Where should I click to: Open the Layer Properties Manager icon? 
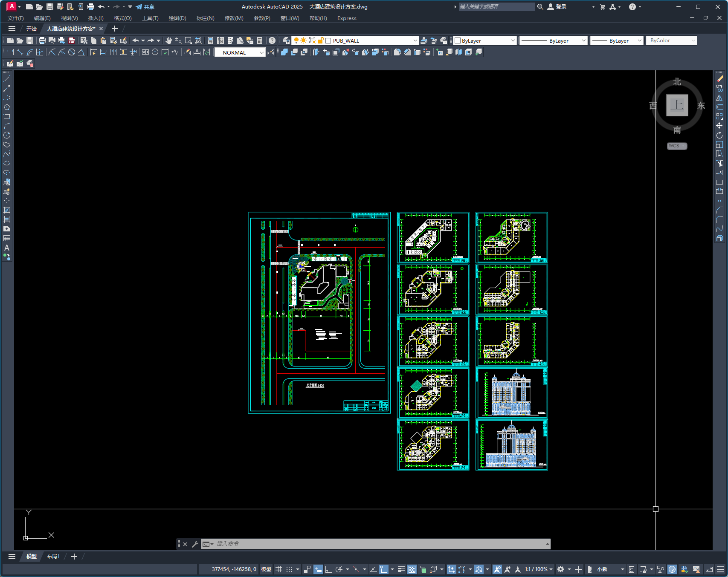click(286, 40)
